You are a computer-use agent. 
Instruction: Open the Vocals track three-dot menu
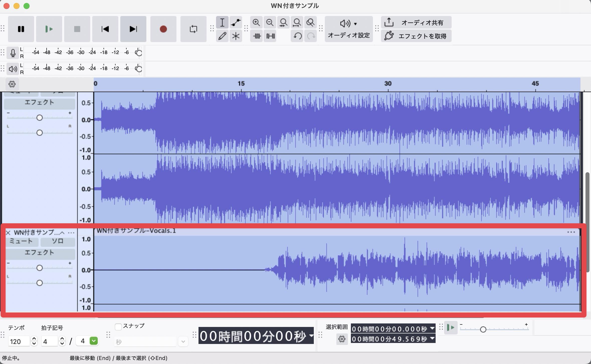tap(71, 233)
